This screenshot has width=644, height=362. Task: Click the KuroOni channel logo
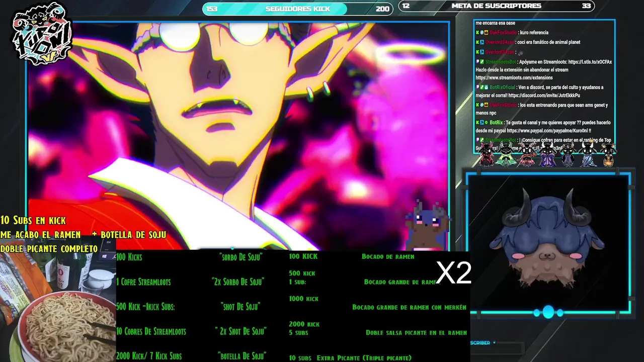point(43,35)
